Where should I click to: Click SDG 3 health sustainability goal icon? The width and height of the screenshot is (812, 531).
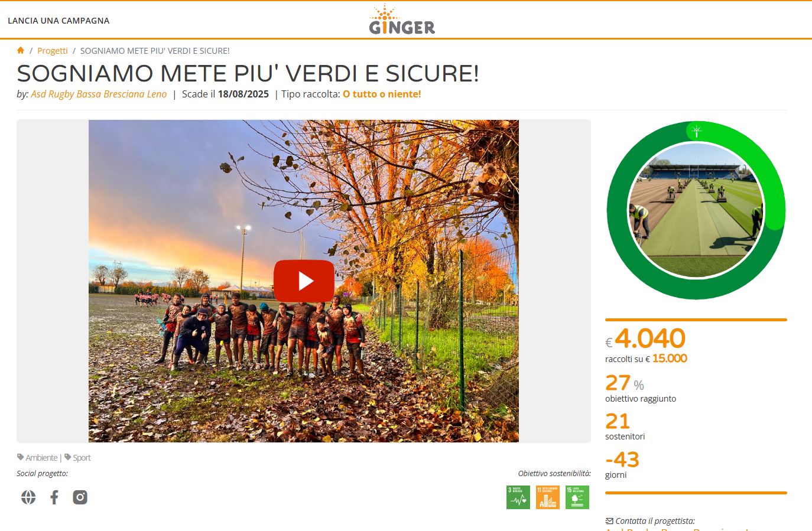pos(518,497)
